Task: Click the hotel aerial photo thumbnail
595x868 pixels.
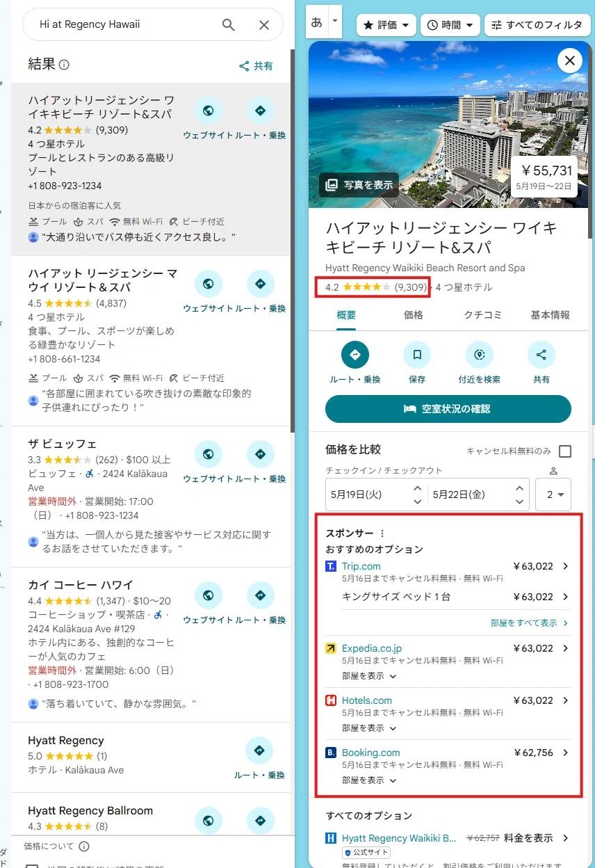Action: 448,124
